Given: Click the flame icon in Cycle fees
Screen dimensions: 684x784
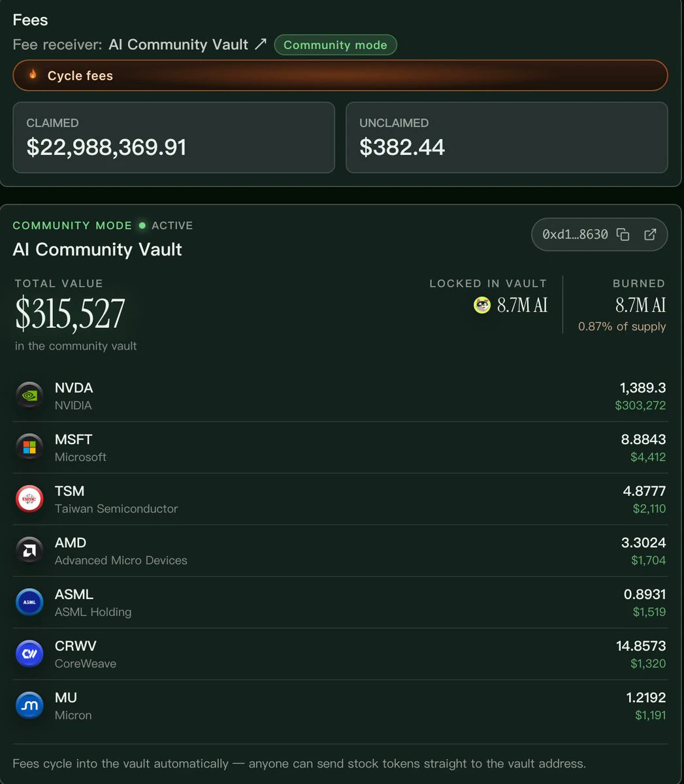Looking at the screenshot, I should (33, 74).
